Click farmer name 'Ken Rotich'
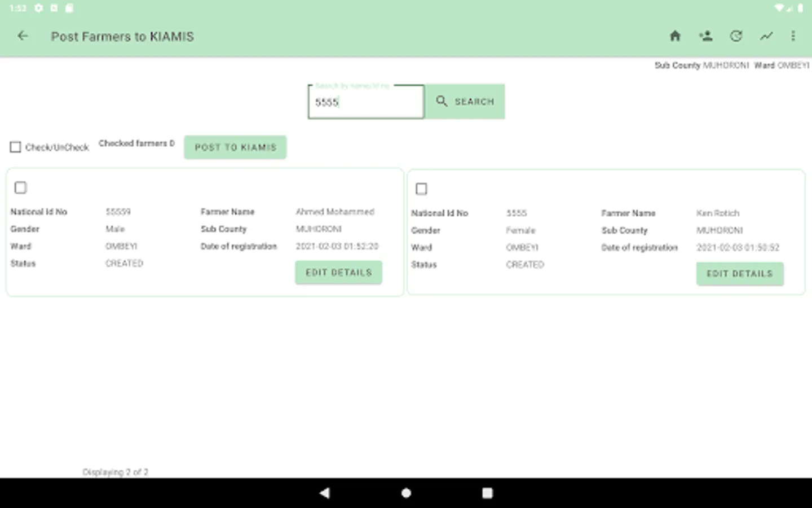Image resolution: width=812 pixels, height=508 pixels. click(x=717, y=213)
